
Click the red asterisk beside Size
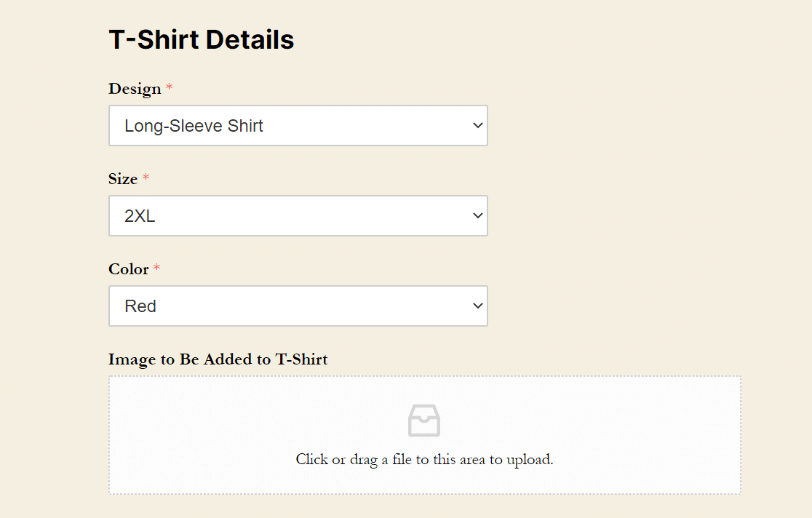tap(146, 179)
